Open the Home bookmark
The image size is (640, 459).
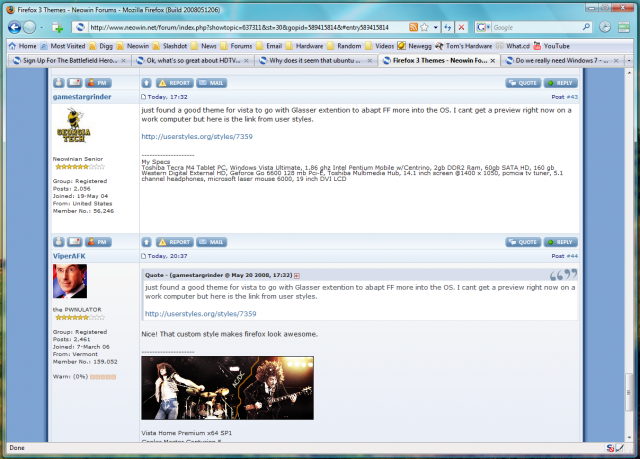tap(22, 46)
